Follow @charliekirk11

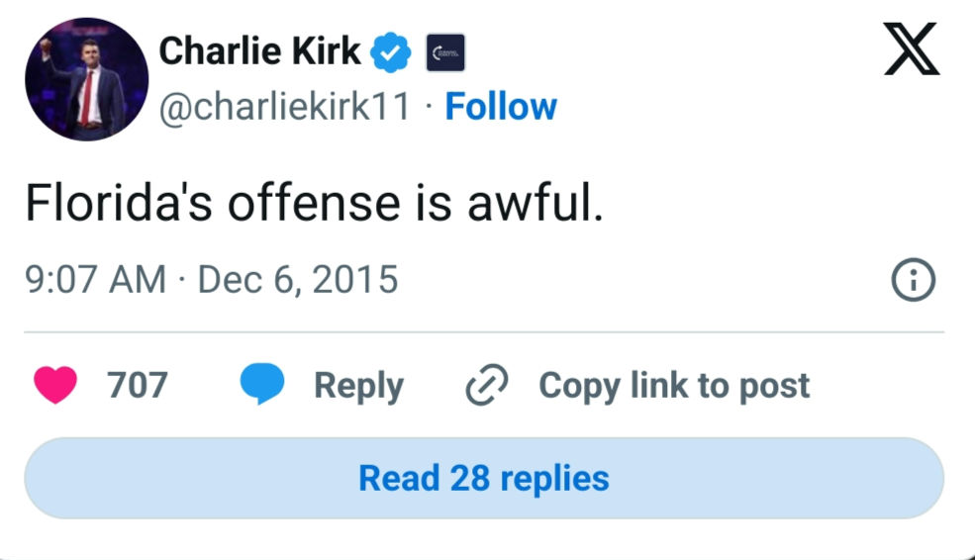click(x=501, y=106)
